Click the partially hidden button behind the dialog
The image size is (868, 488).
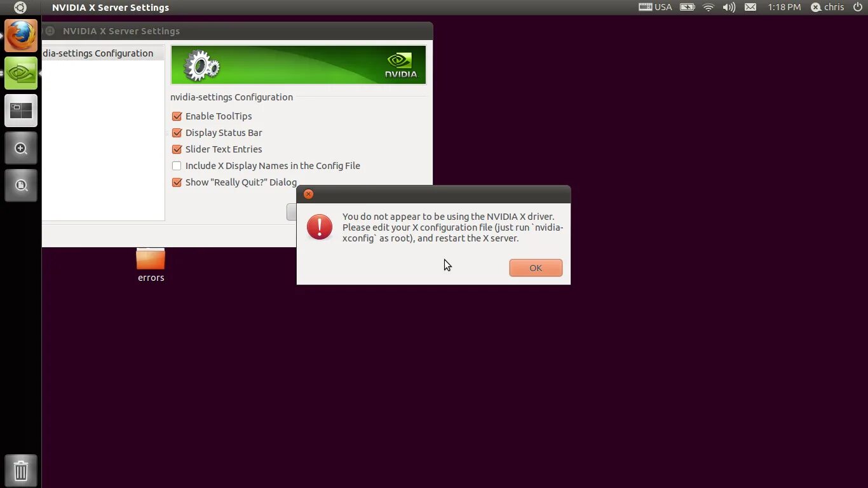pyautogui.click(x=292, y=212)
